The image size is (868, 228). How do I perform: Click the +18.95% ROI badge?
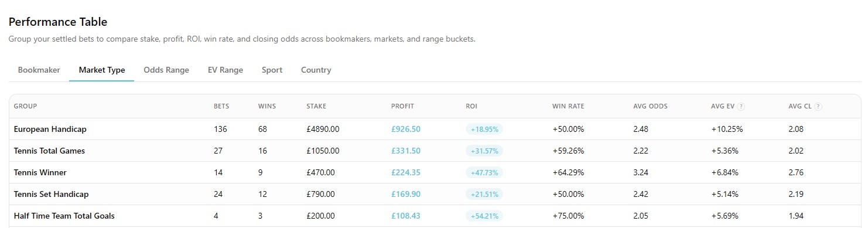coord(484,129)
